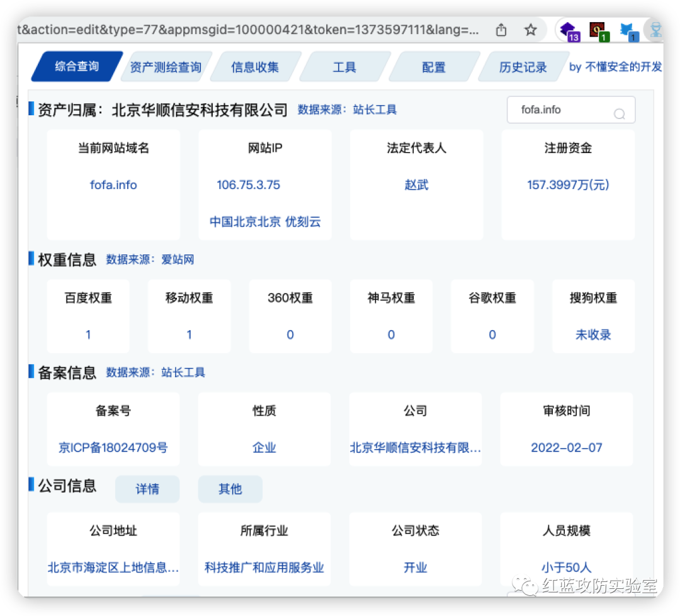Open the 配置 tab
Screen dimensions: 680x616
point(434,67)
